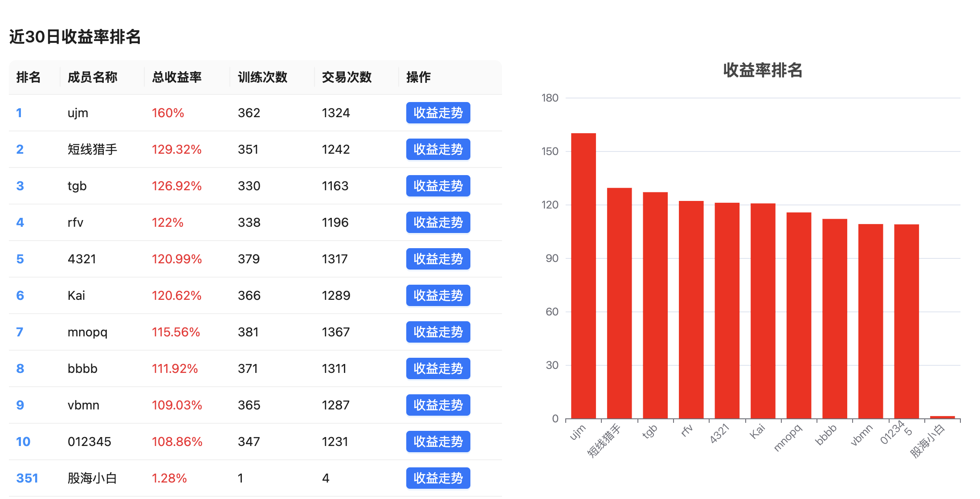Select member name vbmn in table
The image size is (980, 499).
pyautogui.click(x=83, y=405)
